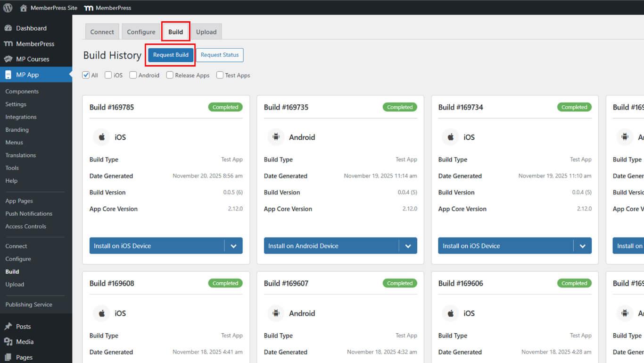The image size is (644, 363).
Task: Click the Apple icon on Build #169785
Action: point(101,137)
